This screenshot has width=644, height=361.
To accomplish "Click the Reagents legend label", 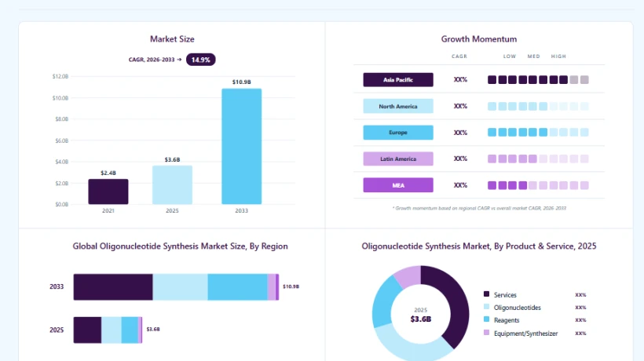I will click(507, 320).
